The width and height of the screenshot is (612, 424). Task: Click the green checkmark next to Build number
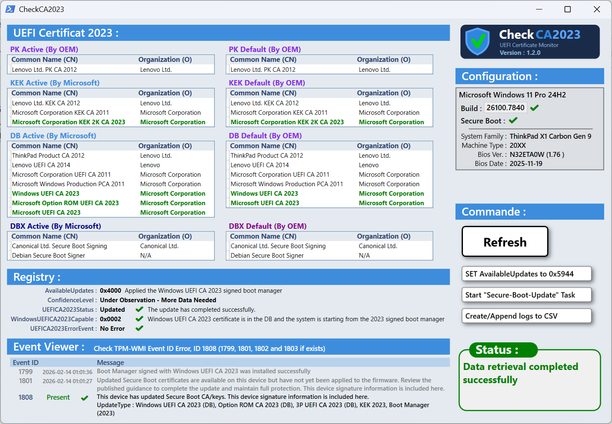534,108
